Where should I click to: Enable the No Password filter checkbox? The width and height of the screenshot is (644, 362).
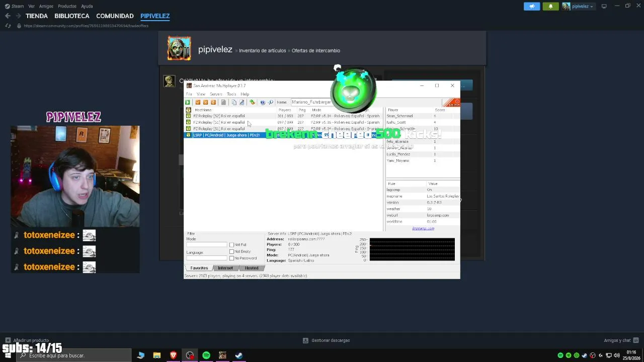click(x=231, y=258)
